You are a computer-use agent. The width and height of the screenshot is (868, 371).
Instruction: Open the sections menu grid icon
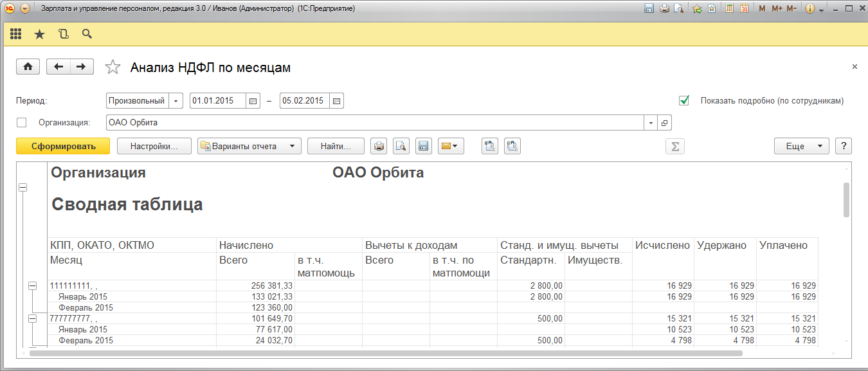click(x=15, y=34)
